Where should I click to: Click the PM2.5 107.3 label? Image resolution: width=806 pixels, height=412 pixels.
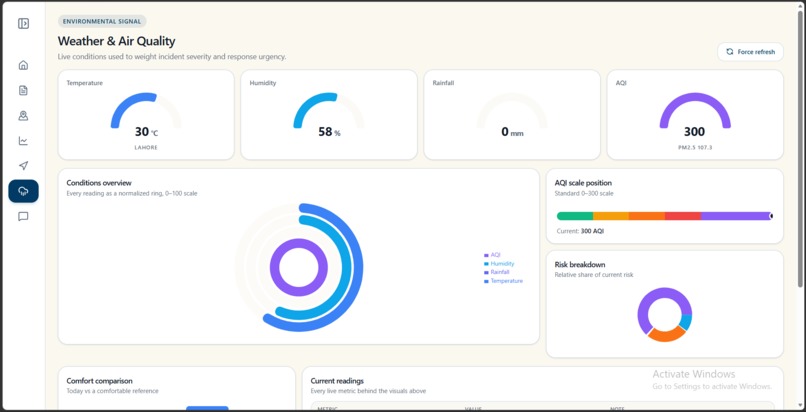pyautogui.click(x=695, y=147)
